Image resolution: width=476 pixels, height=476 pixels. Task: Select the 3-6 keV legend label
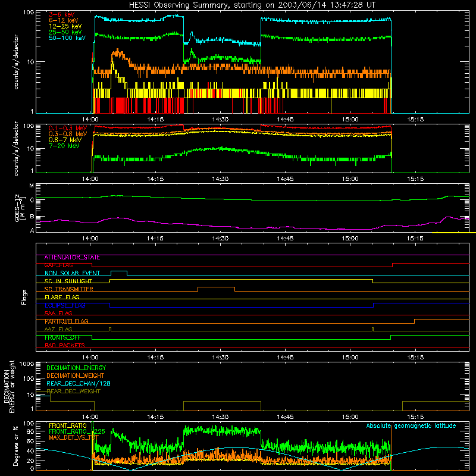pos(61,14)
